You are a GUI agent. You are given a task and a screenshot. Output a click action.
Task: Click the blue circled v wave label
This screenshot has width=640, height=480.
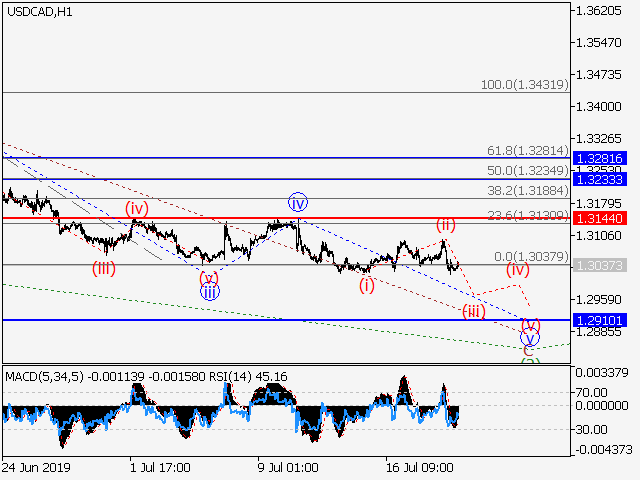(530, 338)
